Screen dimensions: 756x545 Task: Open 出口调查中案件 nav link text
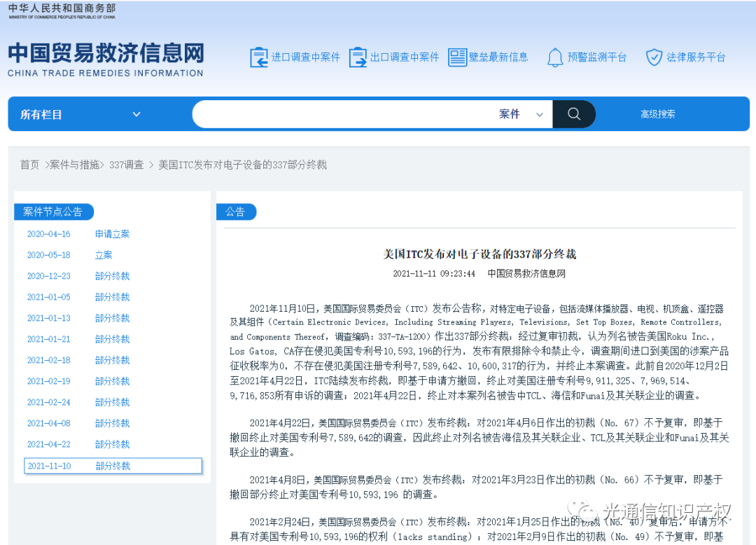pyautogui.click(x=405, y=57)
